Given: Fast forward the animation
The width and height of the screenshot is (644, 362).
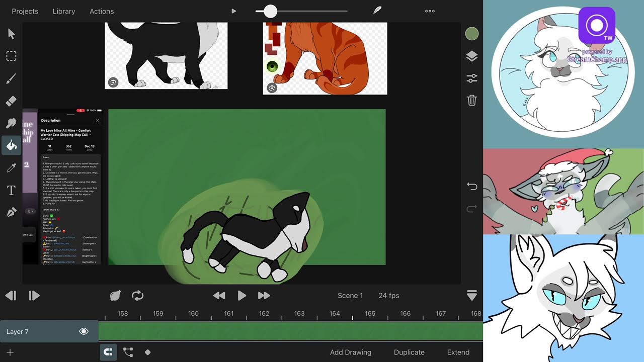Looking at the screenshot, I should tap(264, 296).
